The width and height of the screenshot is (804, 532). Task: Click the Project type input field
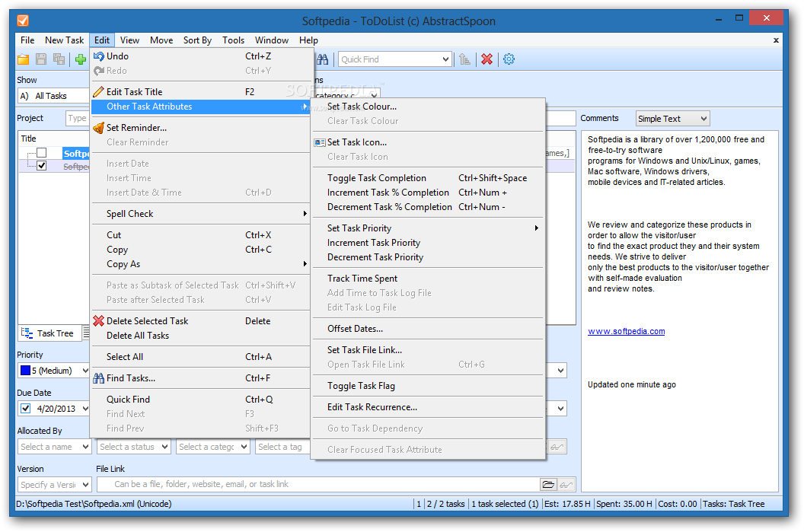coord(78,119)
